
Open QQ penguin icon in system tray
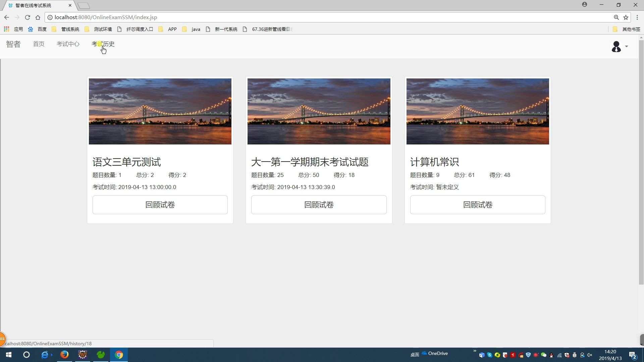tap(550, 355)
